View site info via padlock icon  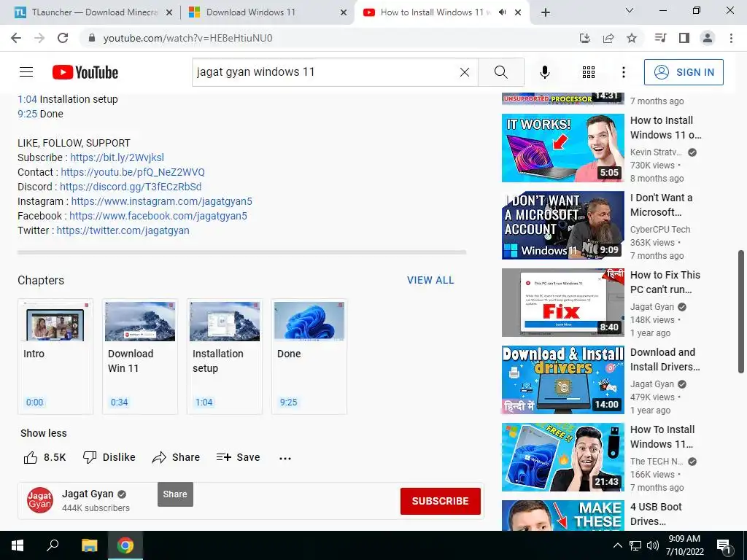pyautogui.click(x=92, y=38)
